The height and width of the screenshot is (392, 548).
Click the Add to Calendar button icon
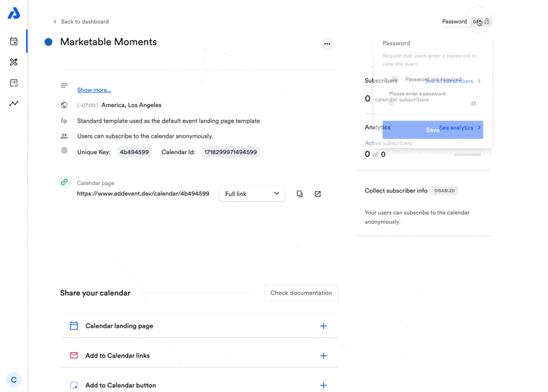pyautogui.click(x=74, y=385)
